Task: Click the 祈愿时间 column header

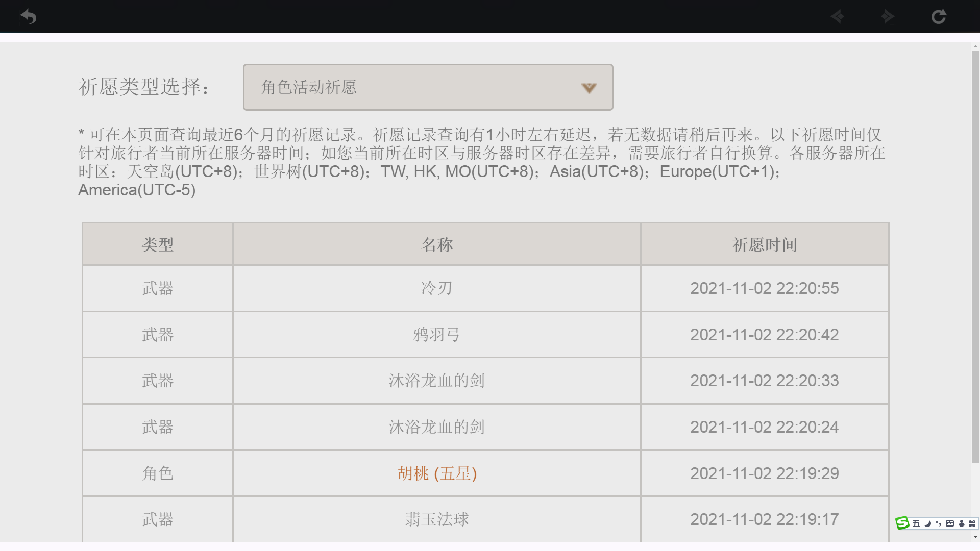Action: (765, 244)
